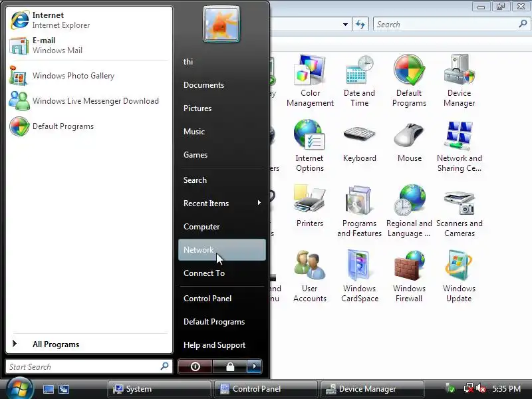
Task: Open the address bar dropdown arrow
Action: click(x=345, y=25)
